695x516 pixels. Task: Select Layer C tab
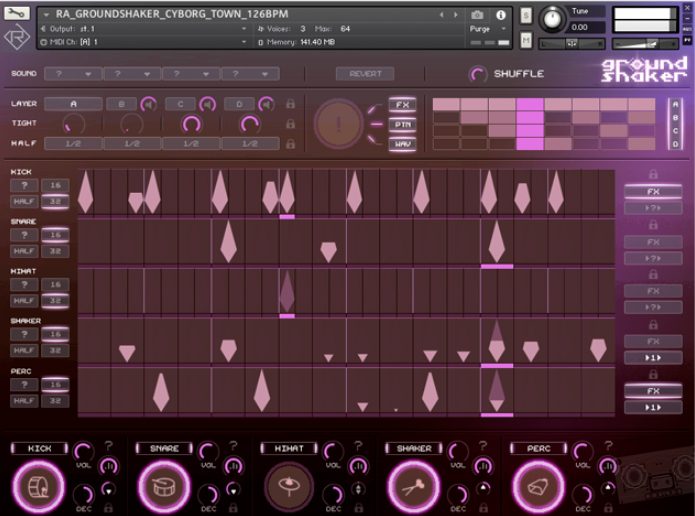[x=180, y=104]
